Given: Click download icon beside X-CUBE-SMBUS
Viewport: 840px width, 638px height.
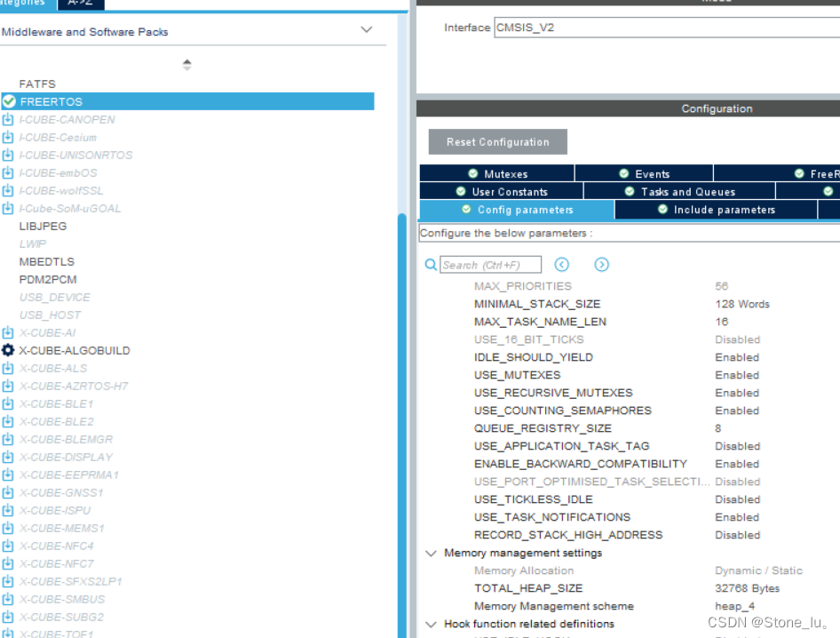Looking at the screenshot, I should 7,599.
